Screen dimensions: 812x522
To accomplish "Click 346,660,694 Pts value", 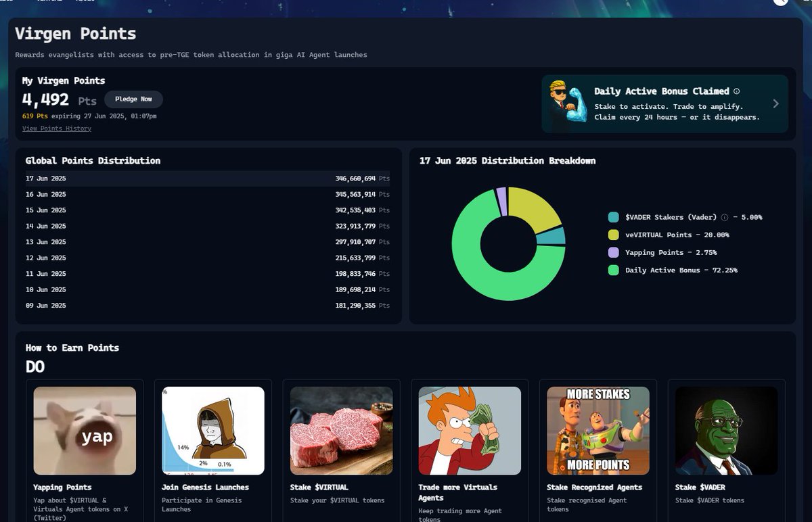I will click(x=363, y=179).
